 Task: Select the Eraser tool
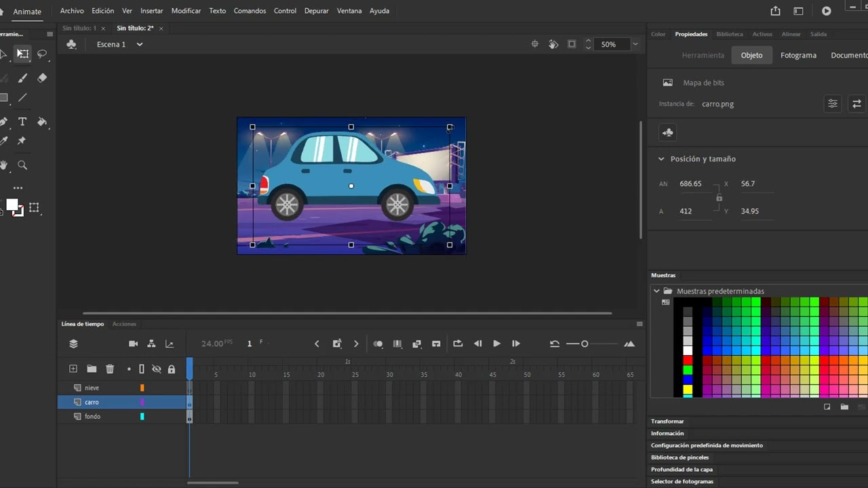pyautogui.click(x=42, y=78)
